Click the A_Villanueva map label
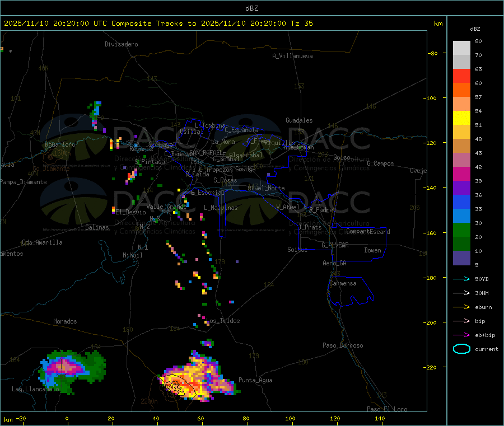The image size is (504, 426). (292, 56)
